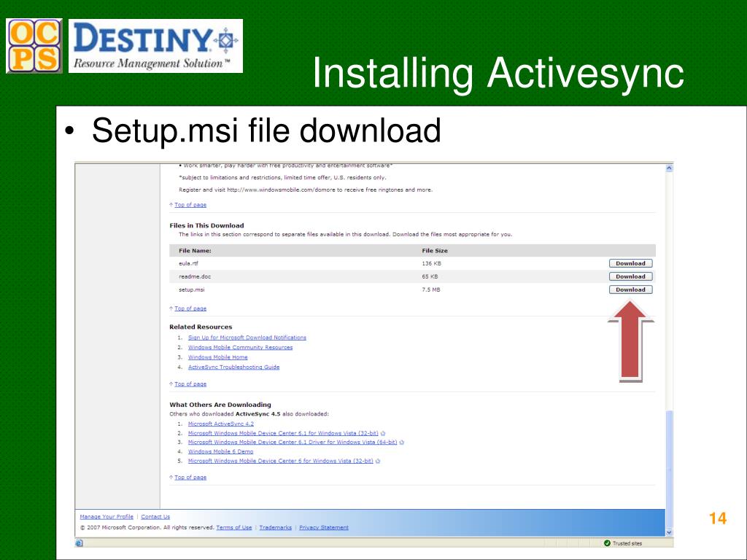747x560 pixels.
Task: Click Top of page link below What Others Are Downloading
Action: point(190,477)
